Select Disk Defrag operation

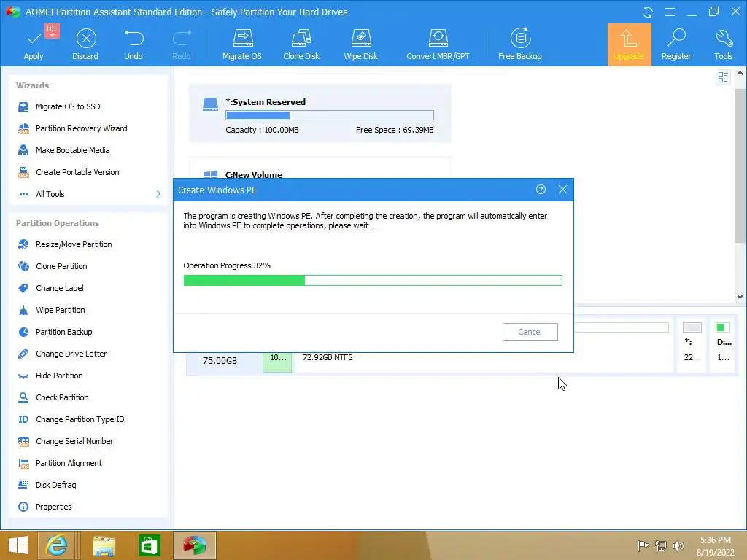[x=55, y=485]
